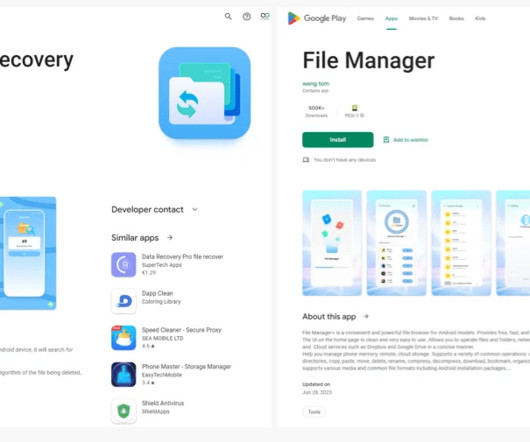
Task: Click the devices icon beside 'You don't have any devices'
Action: coord(306,159)
